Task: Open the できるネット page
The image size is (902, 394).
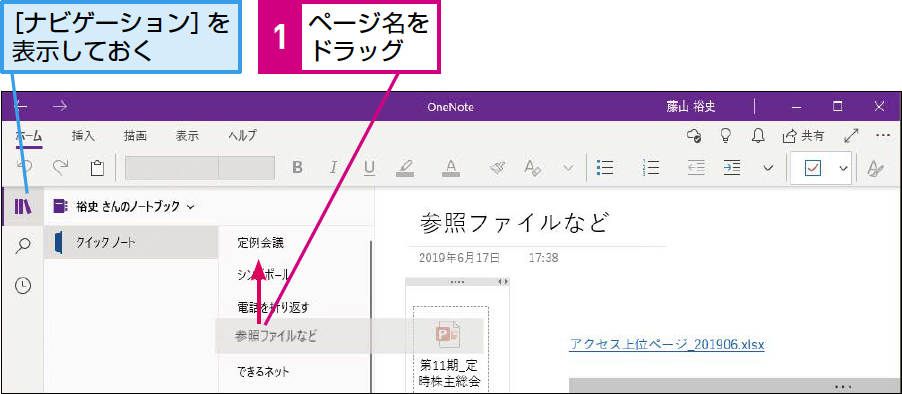Action: tap(263, 372)
